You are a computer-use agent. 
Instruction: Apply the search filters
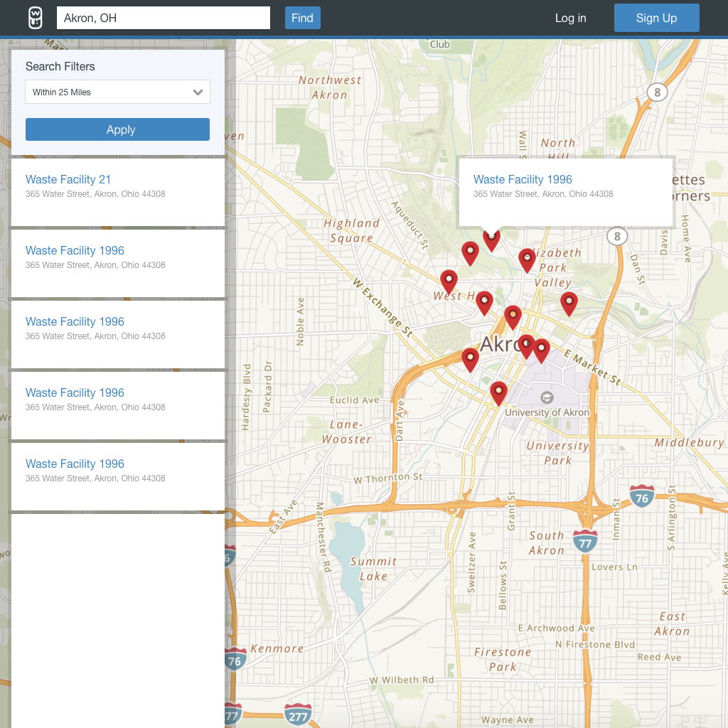point(117,129)
